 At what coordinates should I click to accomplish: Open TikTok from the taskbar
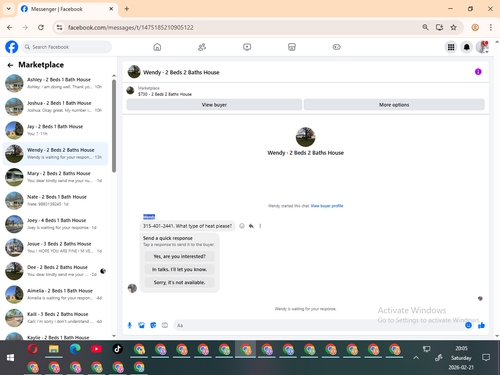(117, 349)
